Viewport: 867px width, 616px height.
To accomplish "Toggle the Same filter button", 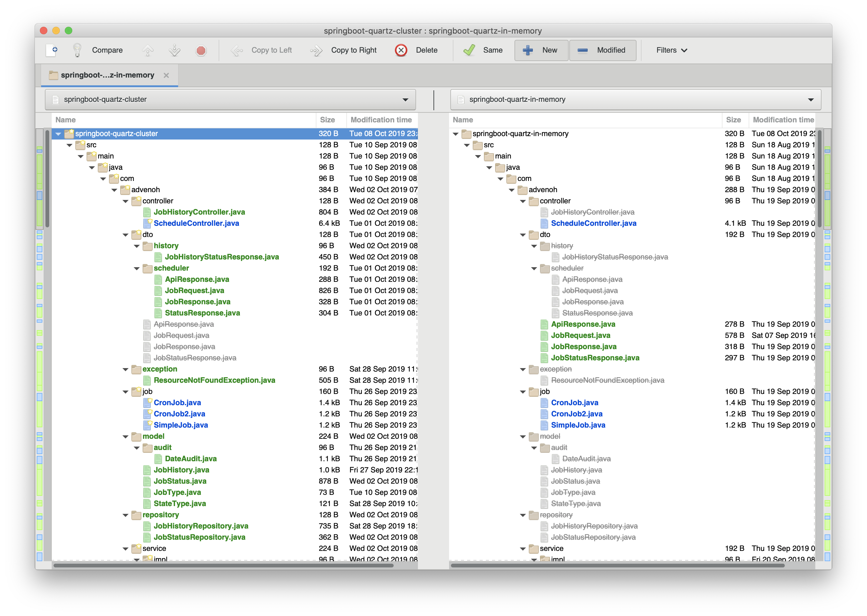I will 483,50.
